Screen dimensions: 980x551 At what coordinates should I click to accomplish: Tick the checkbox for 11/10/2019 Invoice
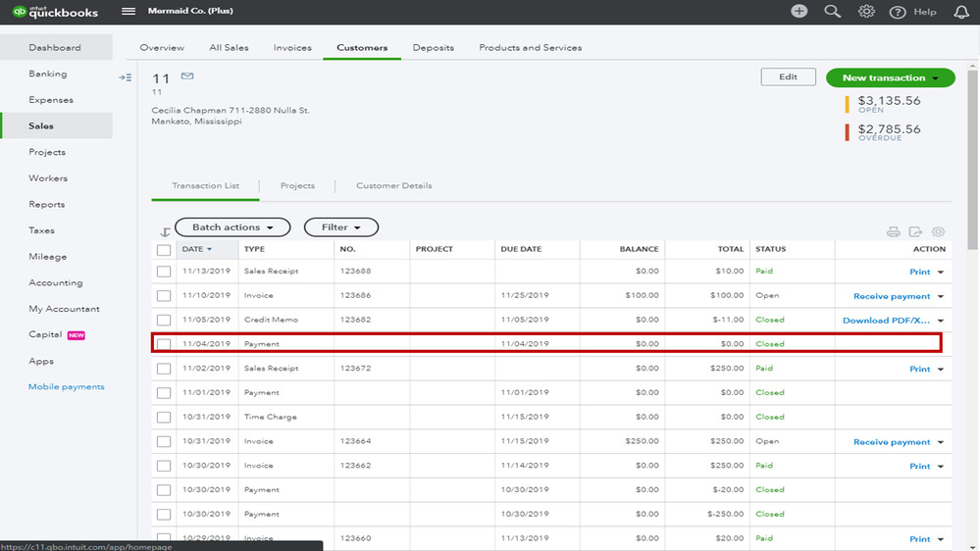click(x=164, y=296)
